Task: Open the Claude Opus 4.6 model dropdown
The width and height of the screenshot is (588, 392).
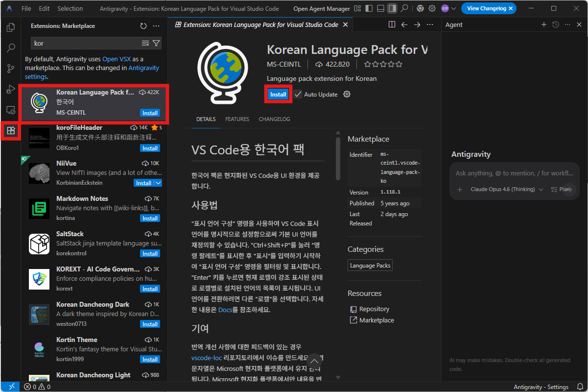Action: (507, 189)
